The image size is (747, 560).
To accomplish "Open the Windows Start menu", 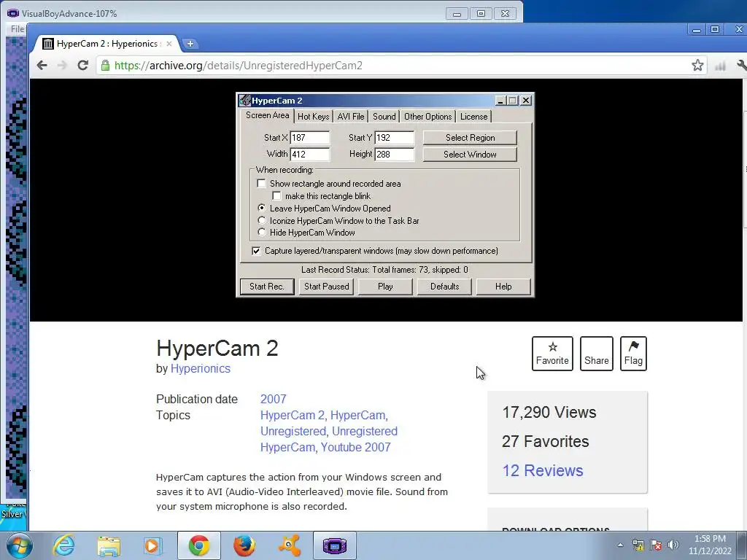I will point(19,545).
